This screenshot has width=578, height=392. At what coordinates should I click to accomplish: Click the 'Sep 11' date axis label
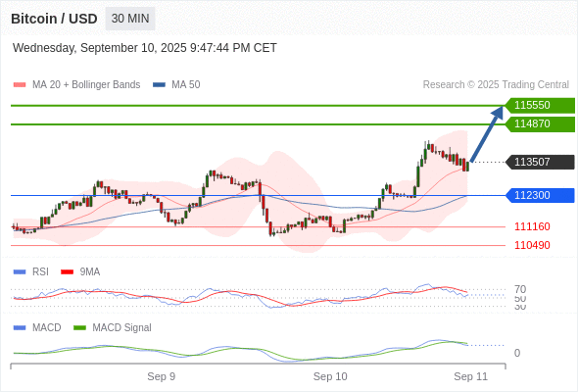click(x=470, y=376)
